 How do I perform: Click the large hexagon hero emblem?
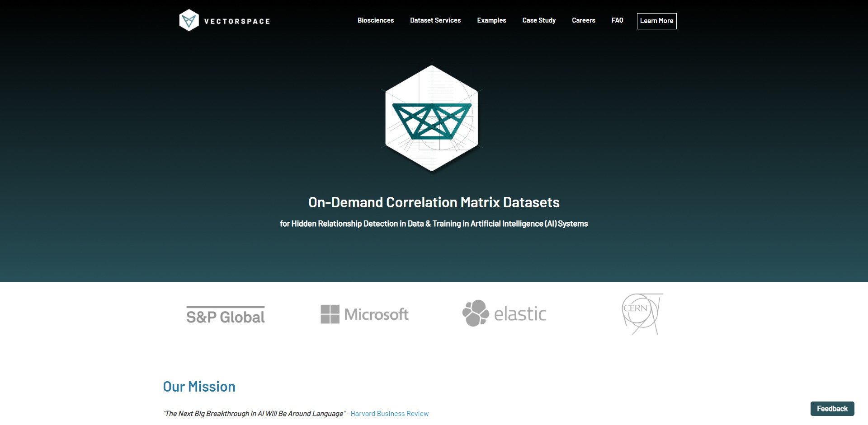tap(432, 118)
